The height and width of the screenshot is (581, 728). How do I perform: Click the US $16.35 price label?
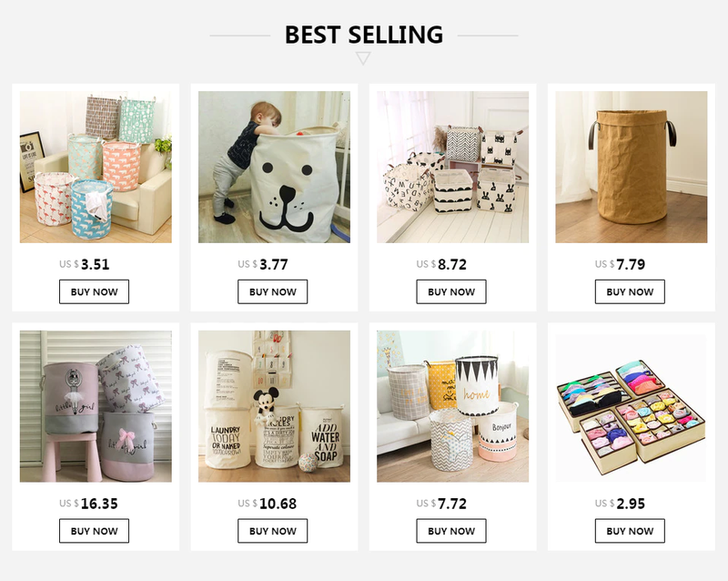pos(88,504)
